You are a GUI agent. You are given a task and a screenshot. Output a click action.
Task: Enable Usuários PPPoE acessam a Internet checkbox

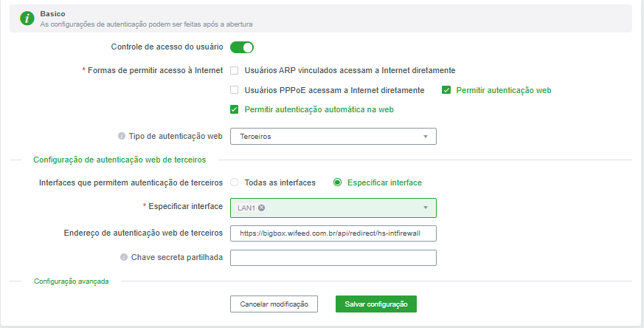[x=235, y=90]
